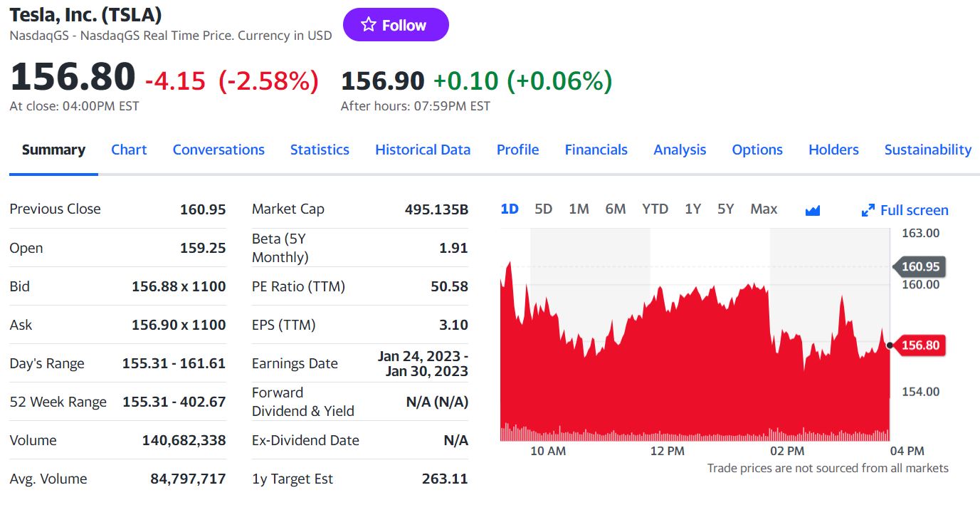Switch to the Conversations tab
The height and width of the screenshot is (505, 980).
pos(218,150)
